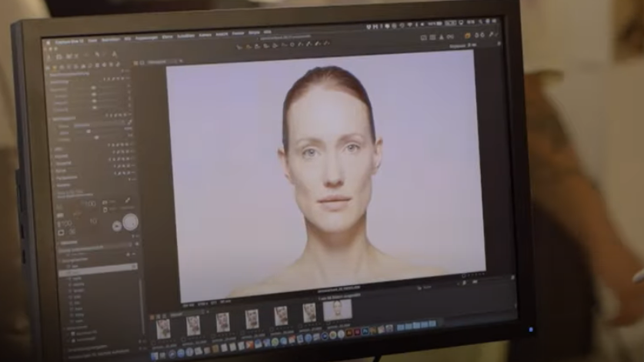Collapse the Belichtung tool header
The image size is (644, 362).
[x=59, y=82]
